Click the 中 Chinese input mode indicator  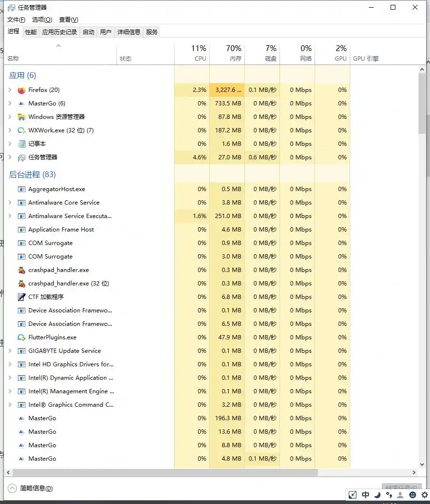click(x=366, y=494)
